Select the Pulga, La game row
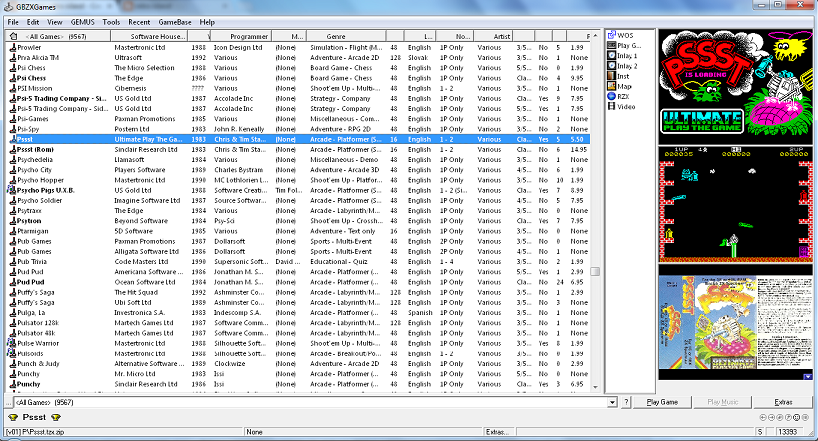Screen dimensions: 818x441 pyautogui.click(x=299, y=313)
